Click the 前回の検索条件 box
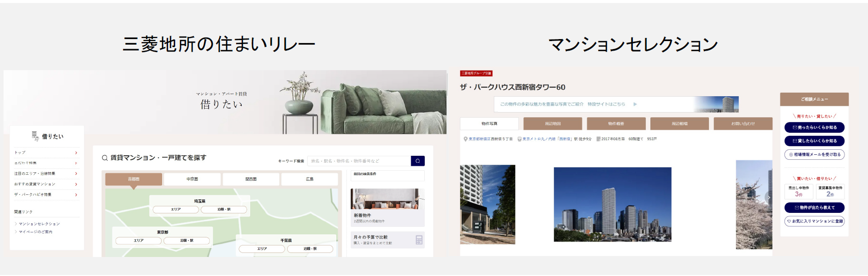Viewport: 868px width, 276px height. (388, 175)
